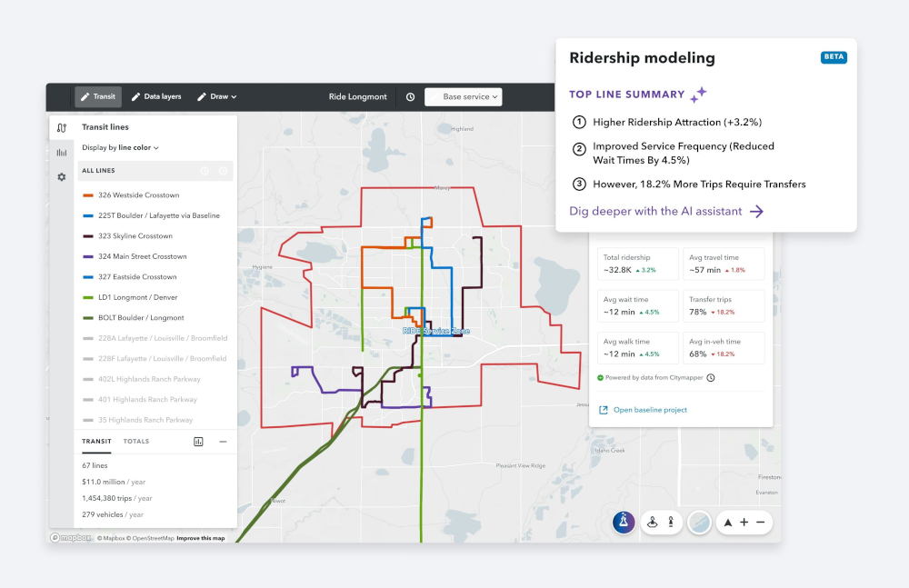
Task: Open the settings gear in left sidebar
Action: click(x=62, y=177)
